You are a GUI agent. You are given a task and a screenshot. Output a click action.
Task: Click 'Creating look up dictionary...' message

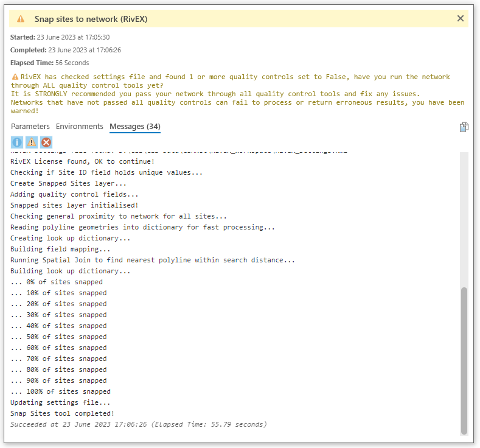click(x=71, y=238)
